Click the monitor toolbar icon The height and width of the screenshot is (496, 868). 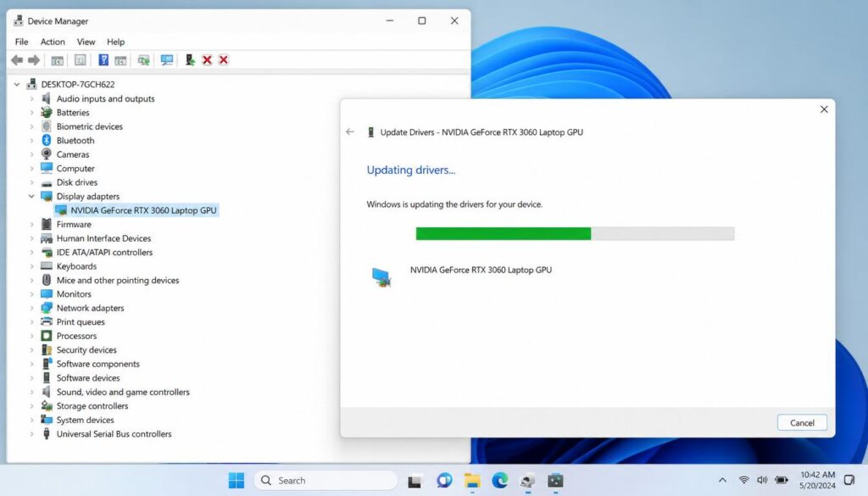point(167,60)
